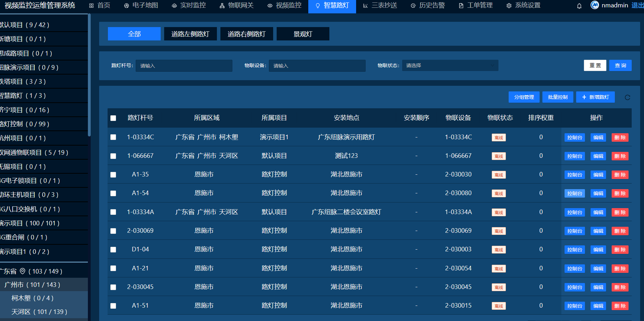The width and height of the screenshot is (644, 321).
Task: Expand 默认项目 in the project list
Action: coord(25,25)
